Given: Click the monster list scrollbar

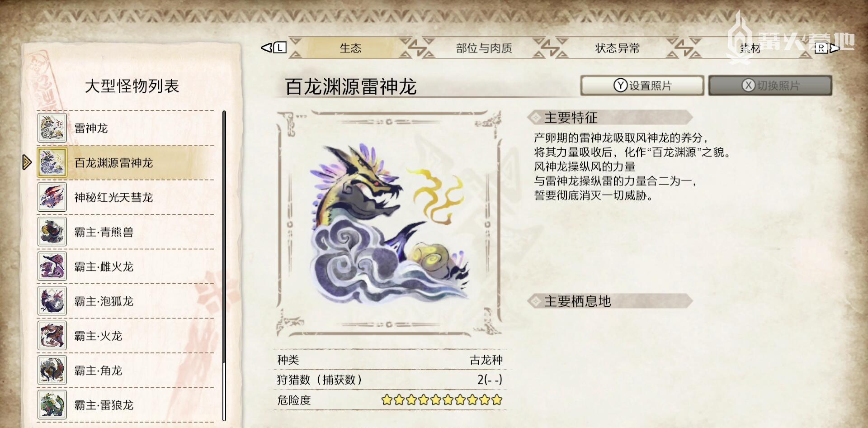Looking at the screenshot, I should pyautogui.click(x=224, y=266).
